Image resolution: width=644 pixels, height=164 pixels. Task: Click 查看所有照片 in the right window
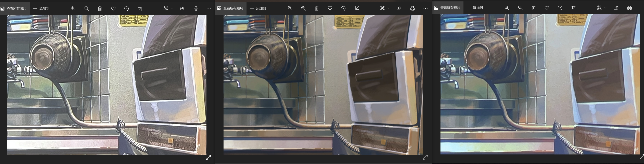(x=447, y=8)
